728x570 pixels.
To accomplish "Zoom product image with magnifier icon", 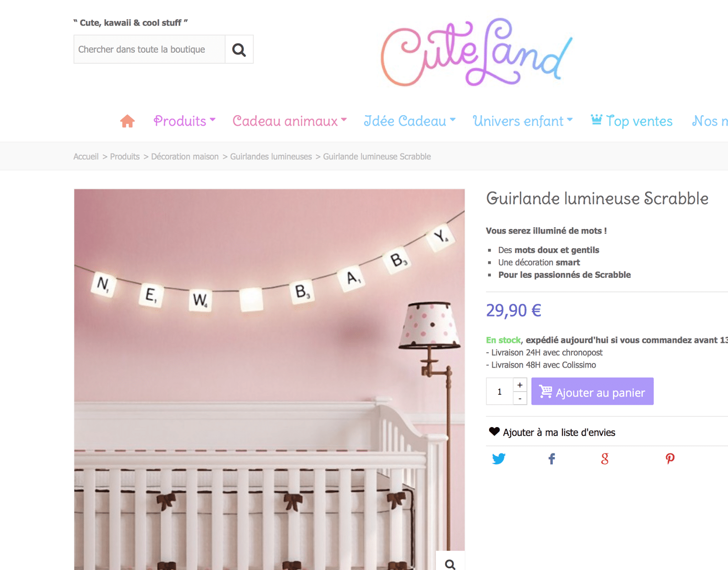I will point(450,564).
